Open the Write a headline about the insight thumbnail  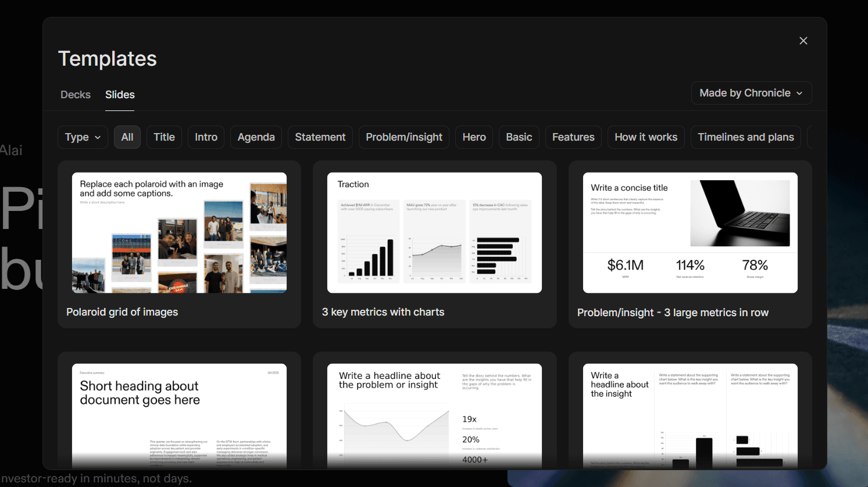click(690, 416)
